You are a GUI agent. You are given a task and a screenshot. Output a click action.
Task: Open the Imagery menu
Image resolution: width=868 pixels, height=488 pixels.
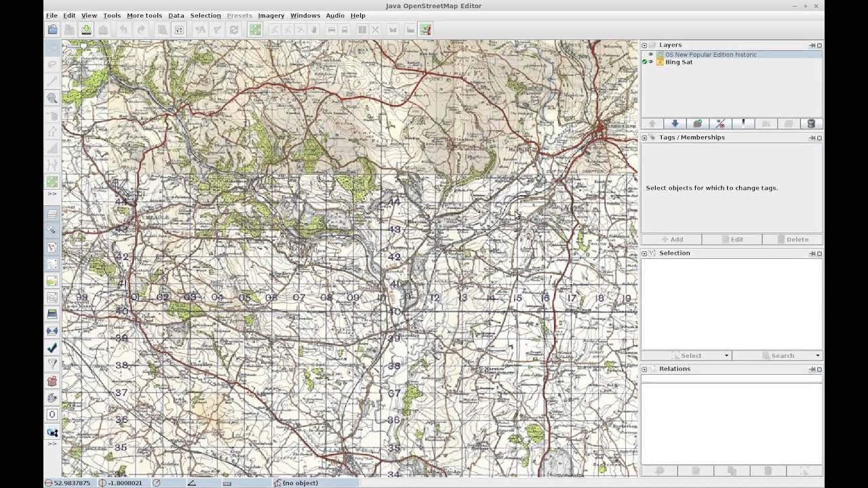pyautogui.click(x=271, y=16)
